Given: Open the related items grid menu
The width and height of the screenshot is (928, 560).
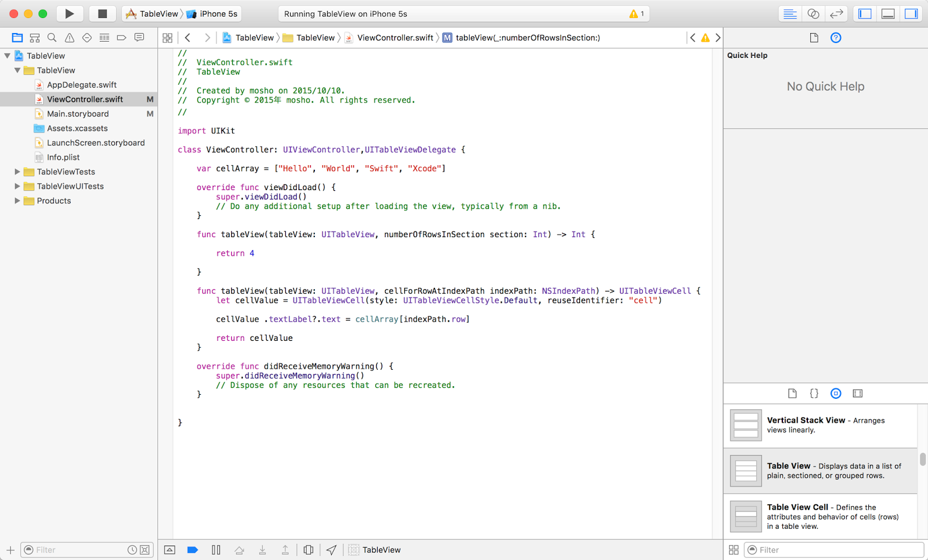Looking at the screenshot, I should (168, 38).
